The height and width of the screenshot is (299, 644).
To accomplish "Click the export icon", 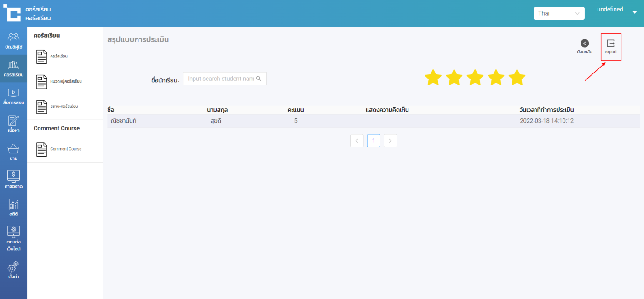I will pyautogui.click(x=610, y=44).
